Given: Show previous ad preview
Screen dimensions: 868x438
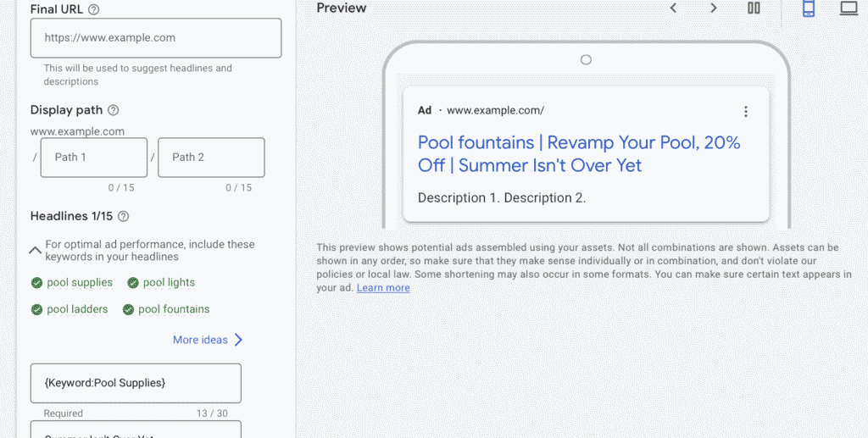Looking at the screenshot, I should coord(673,8).
